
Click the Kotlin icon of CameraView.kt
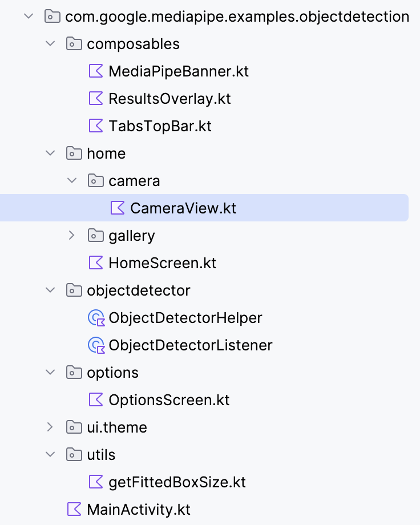click(x=118, y=208)
